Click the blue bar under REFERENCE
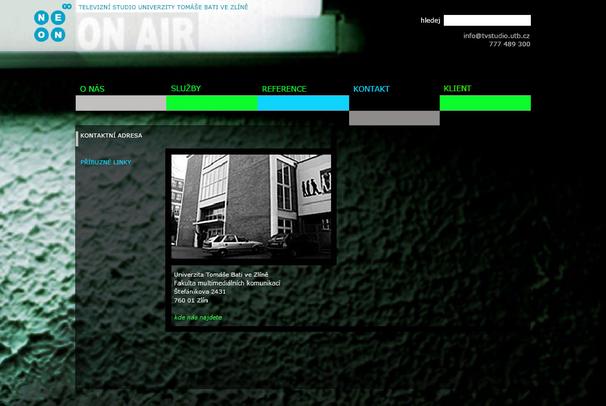The image size is (606, 406). 303,103
